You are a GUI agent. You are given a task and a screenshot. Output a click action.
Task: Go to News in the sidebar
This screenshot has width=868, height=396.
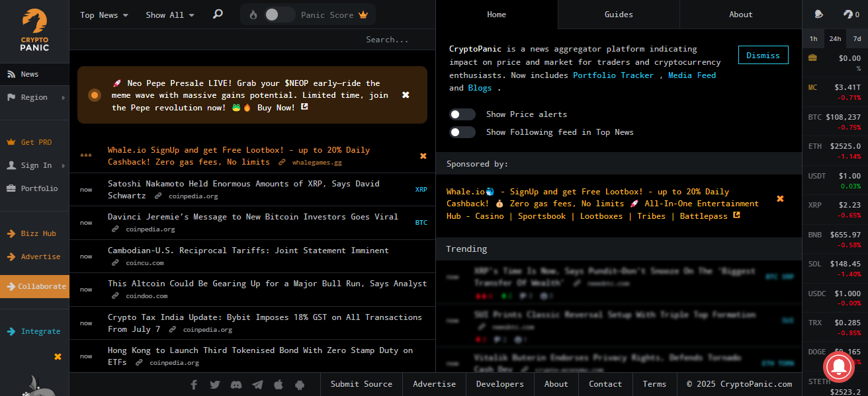[x=34, y=74]
